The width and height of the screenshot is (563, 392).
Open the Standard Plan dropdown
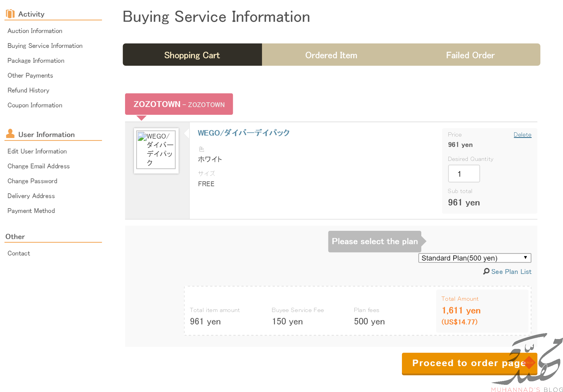(474, 258)
